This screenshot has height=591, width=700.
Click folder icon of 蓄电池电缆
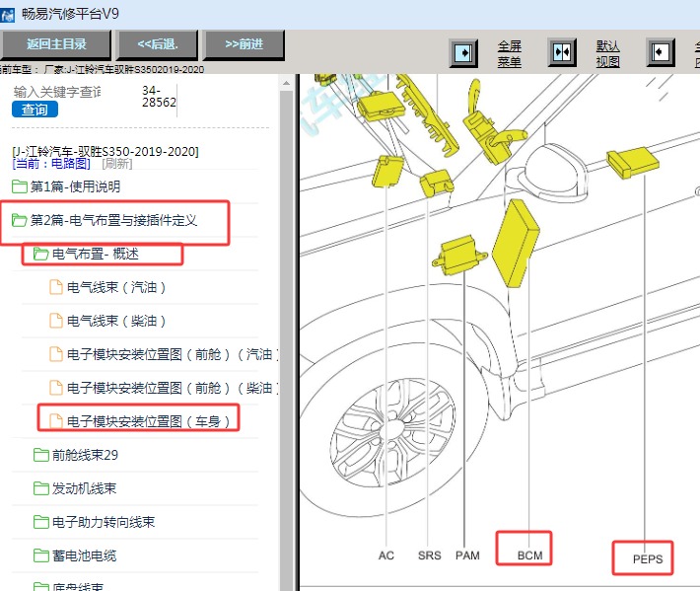(41, 555)
